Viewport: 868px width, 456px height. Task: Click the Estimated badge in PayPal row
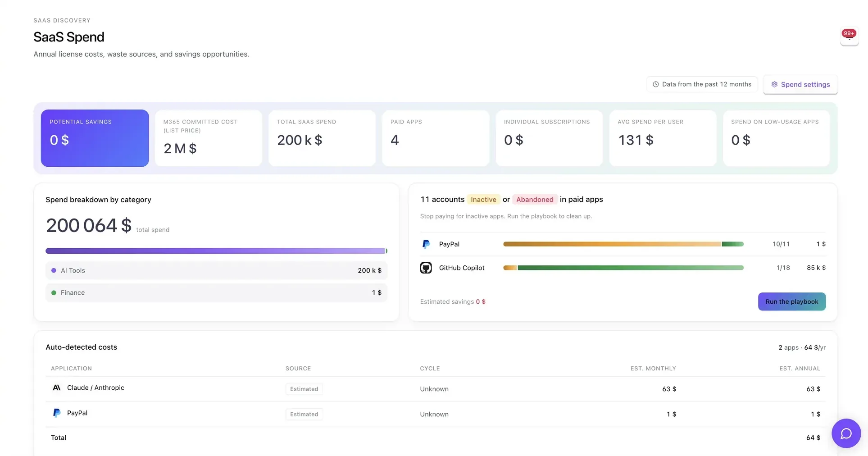tap(304, 414)
